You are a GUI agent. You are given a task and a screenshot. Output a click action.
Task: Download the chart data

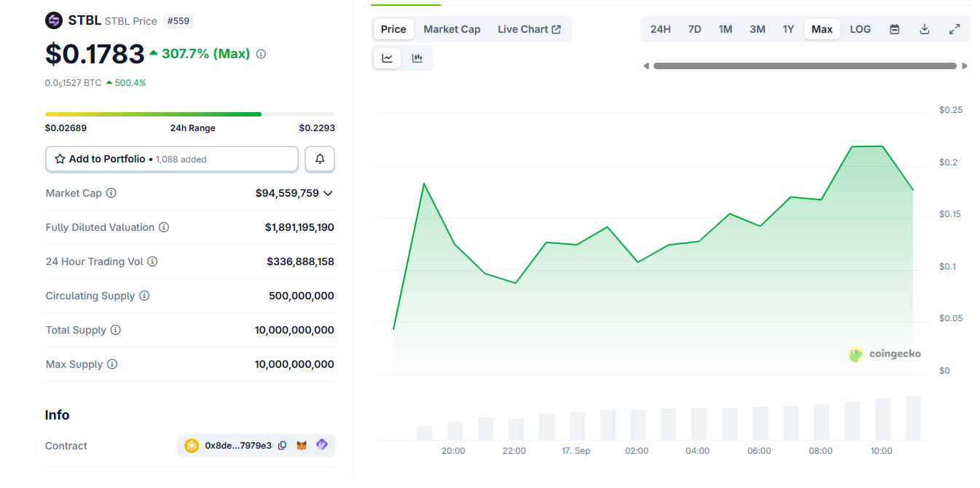click(924, 28)
